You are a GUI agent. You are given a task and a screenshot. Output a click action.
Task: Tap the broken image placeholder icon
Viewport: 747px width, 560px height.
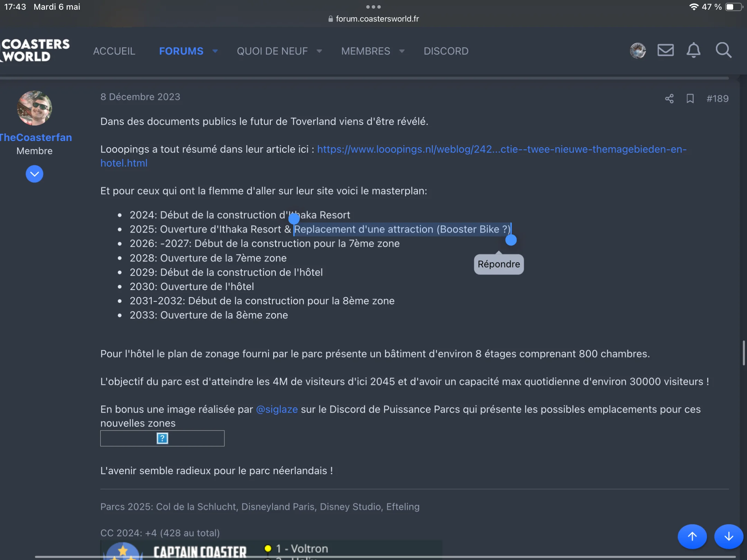pyautogui.click(x=162, y=438)
